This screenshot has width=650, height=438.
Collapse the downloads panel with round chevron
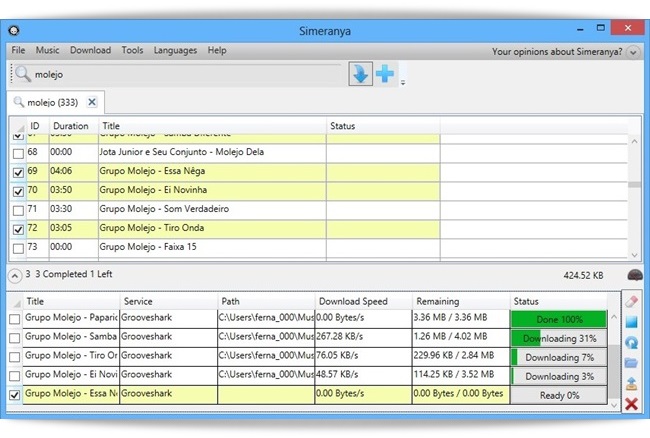(15, 276)
